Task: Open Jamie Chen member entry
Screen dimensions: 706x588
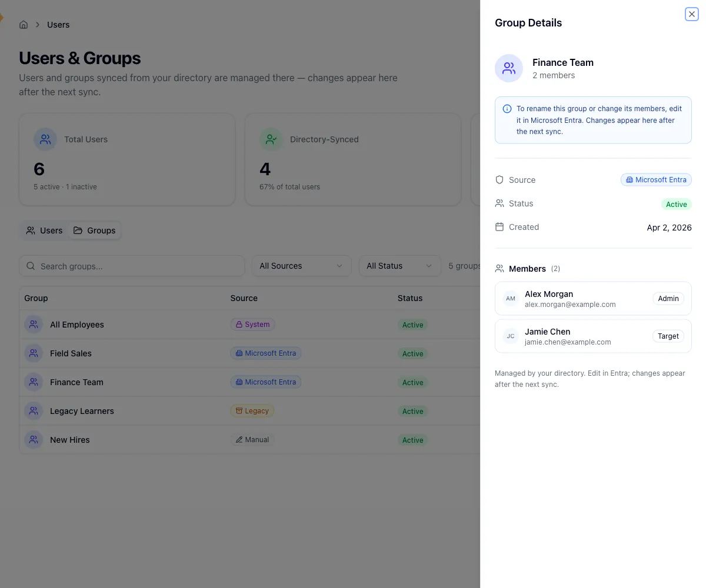Action: click(593, 336)
